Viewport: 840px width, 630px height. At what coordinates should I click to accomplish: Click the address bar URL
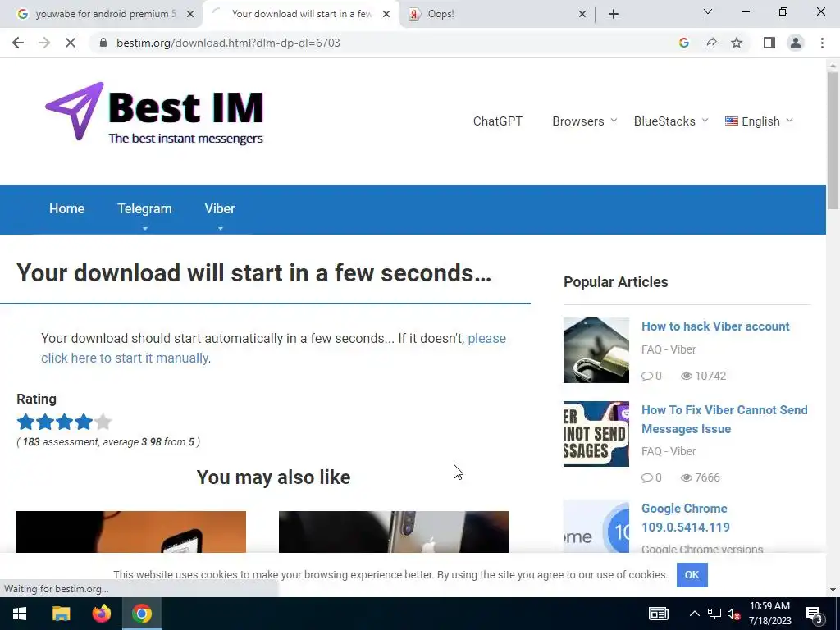click(x=228, y=43)
